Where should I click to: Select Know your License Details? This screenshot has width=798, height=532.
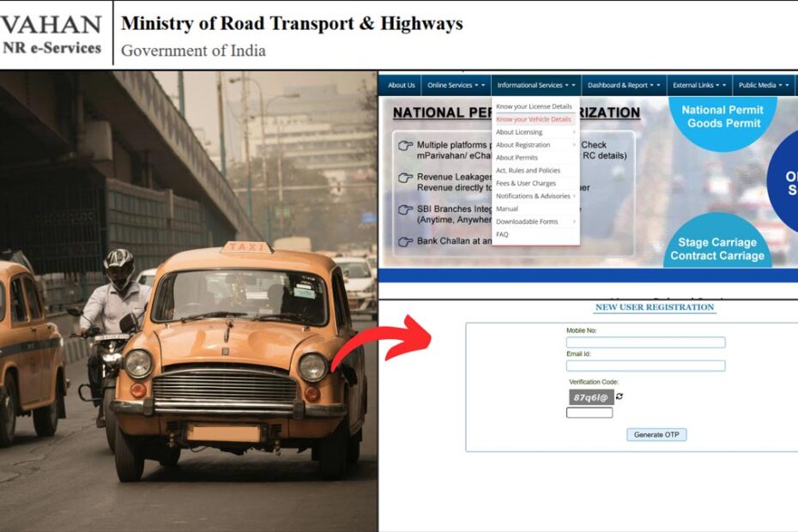click(534, 106)
